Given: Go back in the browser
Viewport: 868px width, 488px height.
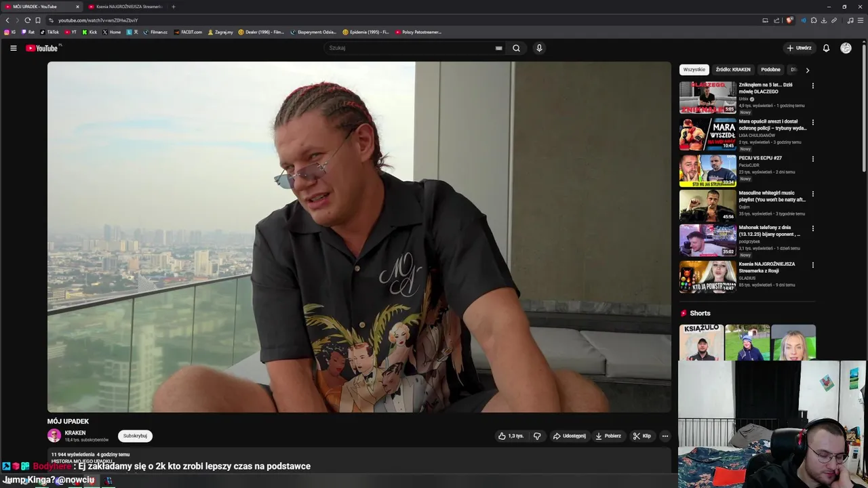Looking at the screenshot, I should pyautogui.click(x=7, y=20).
